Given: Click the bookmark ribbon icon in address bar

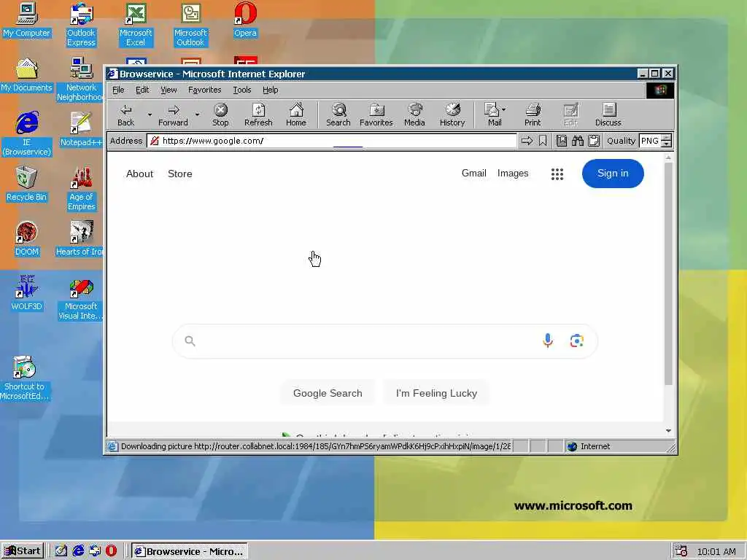Looking at the screenshot, I should tap(543, 141).
